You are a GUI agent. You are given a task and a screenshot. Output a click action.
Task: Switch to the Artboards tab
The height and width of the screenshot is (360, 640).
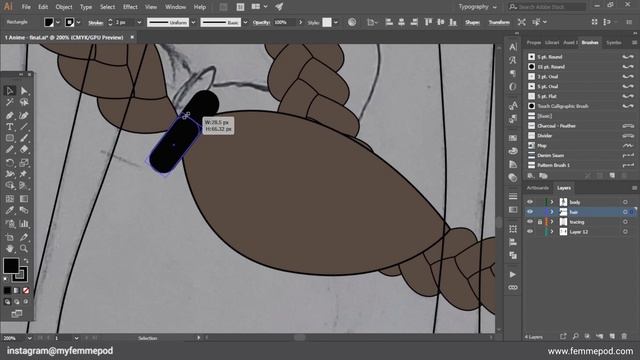tap(538, 188)
